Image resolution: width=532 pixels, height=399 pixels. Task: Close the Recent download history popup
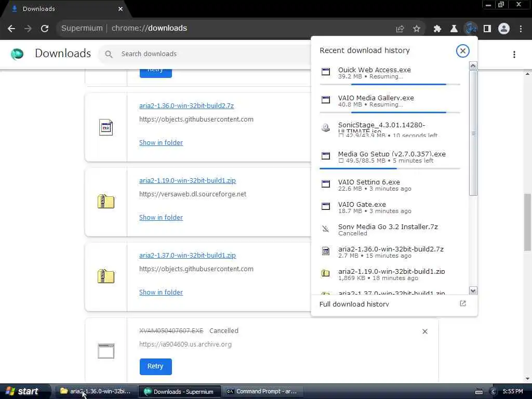click(462, 51)
